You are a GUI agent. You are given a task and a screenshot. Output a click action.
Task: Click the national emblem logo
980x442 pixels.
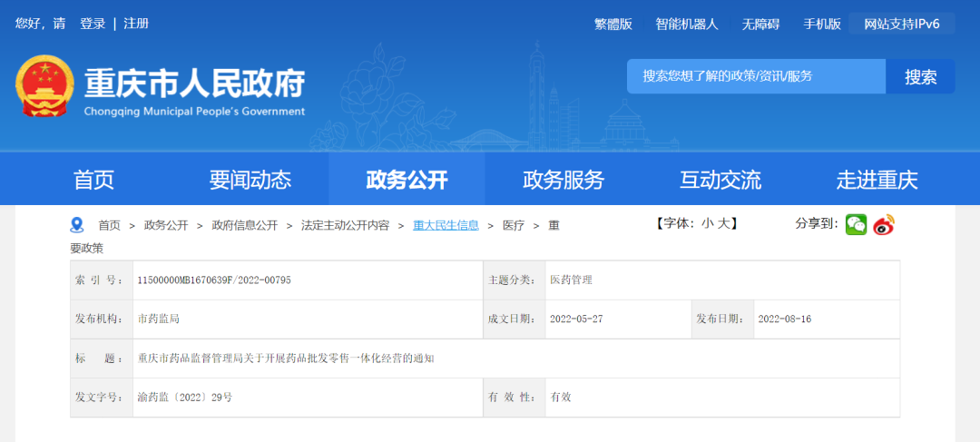[44, 85]
